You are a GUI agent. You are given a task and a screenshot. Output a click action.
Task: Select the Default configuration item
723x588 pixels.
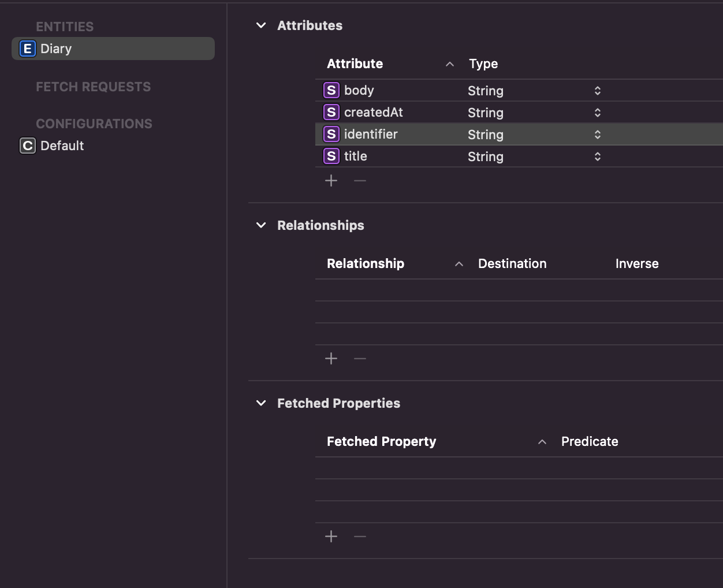point(62,146)
